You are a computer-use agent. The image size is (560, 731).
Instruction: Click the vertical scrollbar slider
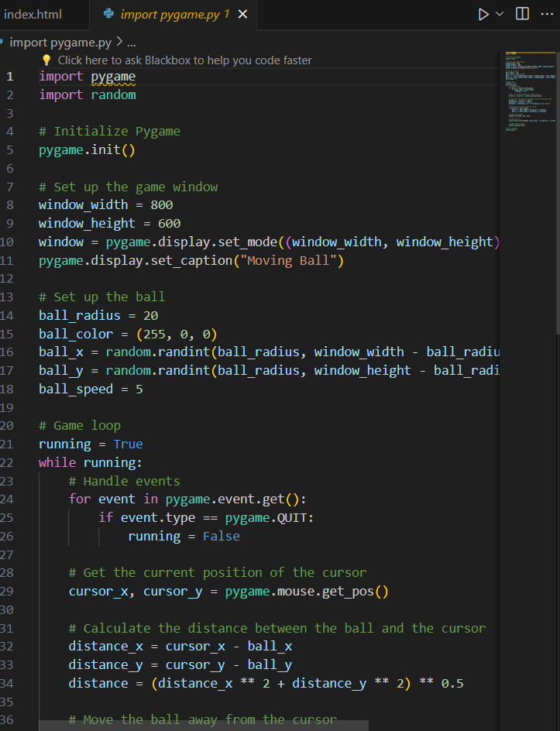point(558,193)
